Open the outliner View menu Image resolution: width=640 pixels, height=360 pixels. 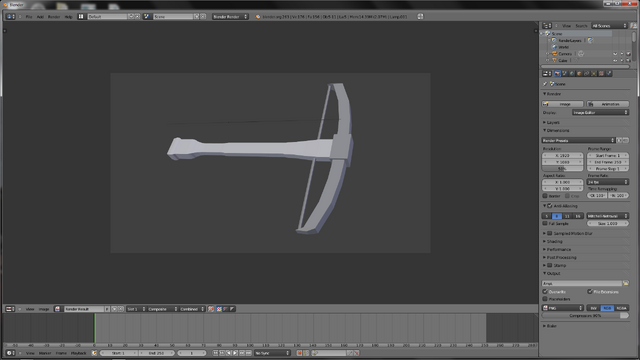567,26
